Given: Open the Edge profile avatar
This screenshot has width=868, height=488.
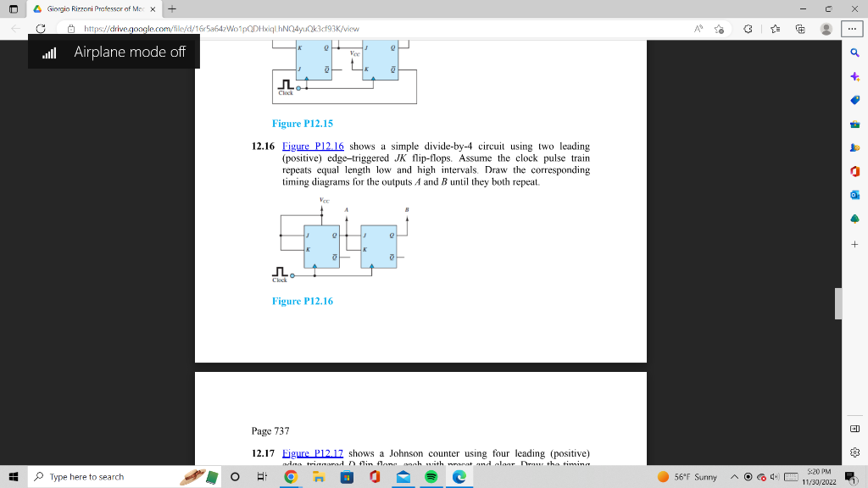Looking at the screenshot, I should coord(826,28).
